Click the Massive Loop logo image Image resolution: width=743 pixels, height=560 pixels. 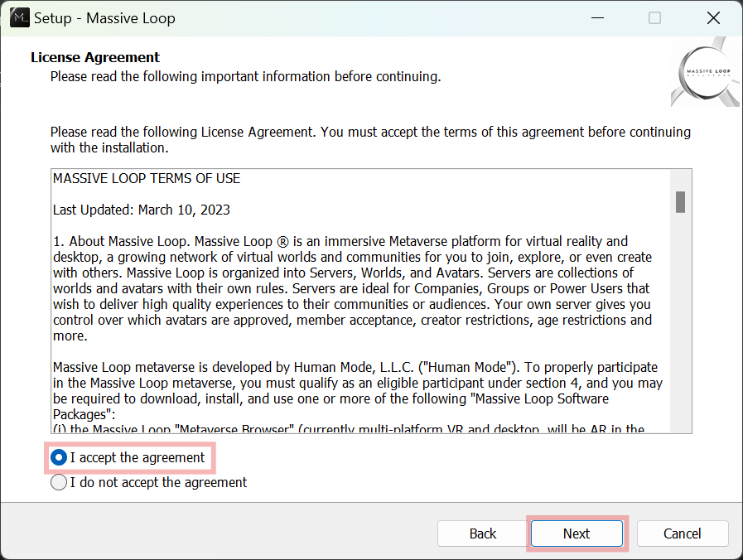706,72
